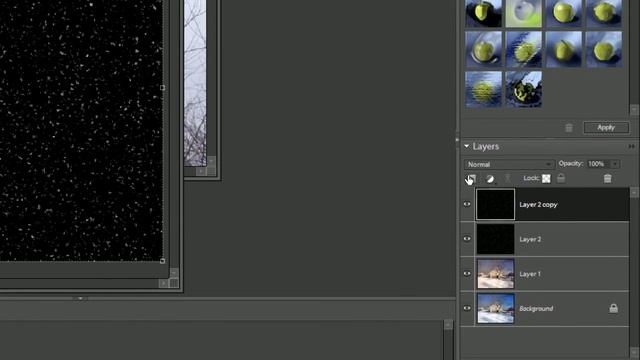Open the create adjustment layer menu

click(490, 179)
